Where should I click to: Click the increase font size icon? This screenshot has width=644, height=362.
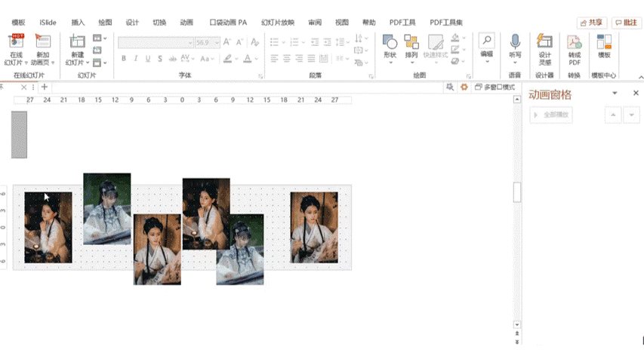[x=227, y=42]
